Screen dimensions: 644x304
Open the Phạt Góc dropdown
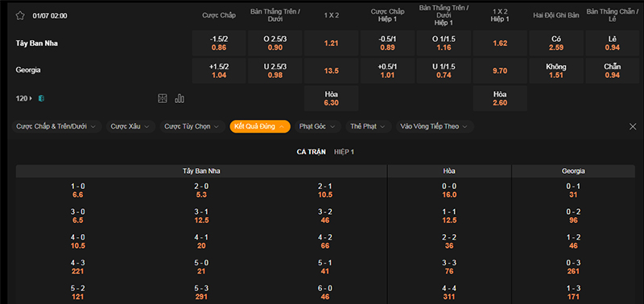(x=317, y=126)
